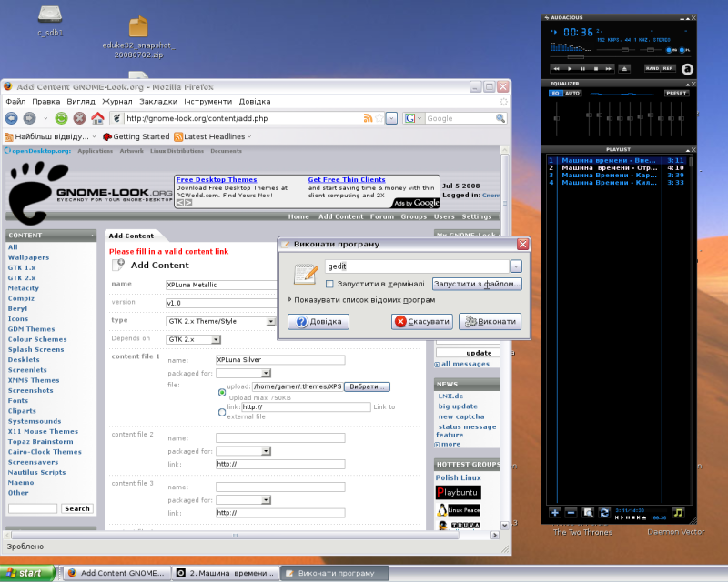This screenshot has height=582, width=728.
Task: Toggle AUTO button in equalizer
Action: (x=572, y=94)
